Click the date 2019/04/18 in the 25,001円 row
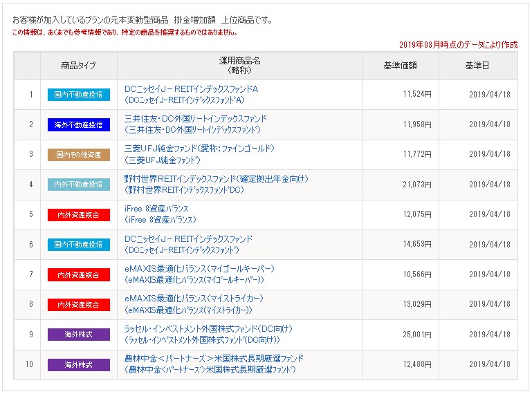532x394 pixels. click(x=490, y=335)
